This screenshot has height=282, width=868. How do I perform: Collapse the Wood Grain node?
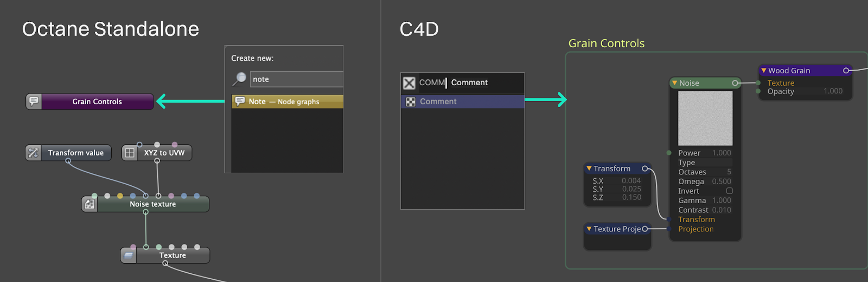(764, 71)
